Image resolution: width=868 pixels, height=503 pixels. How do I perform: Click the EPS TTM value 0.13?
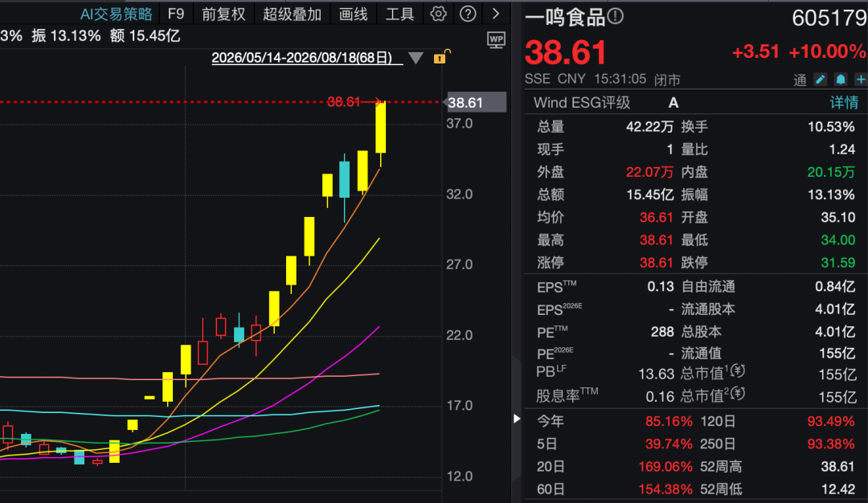pos(661,287)
